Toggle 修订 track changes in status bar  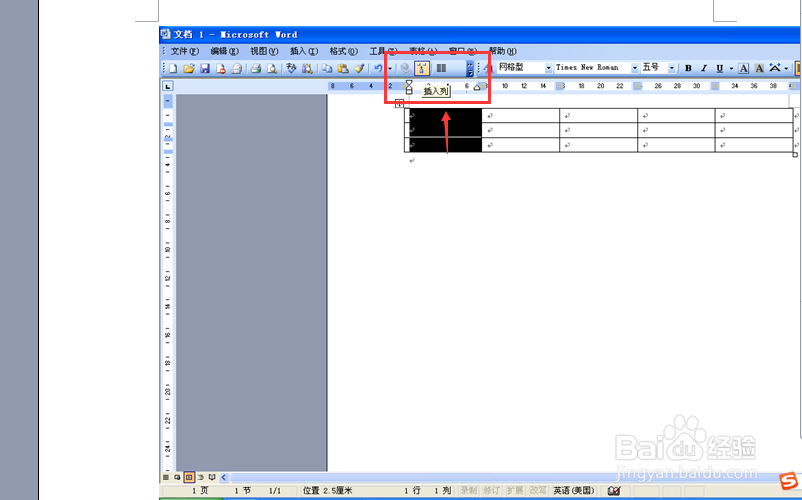tap(492, 491)
